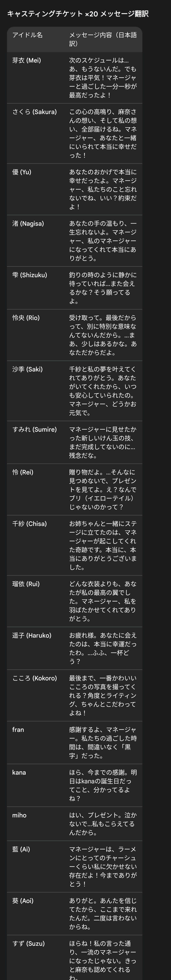This screenshot has width=171, height=980.
Task: Click the メッセージ内容（日本語訳） column header
Action: (103, 39)
